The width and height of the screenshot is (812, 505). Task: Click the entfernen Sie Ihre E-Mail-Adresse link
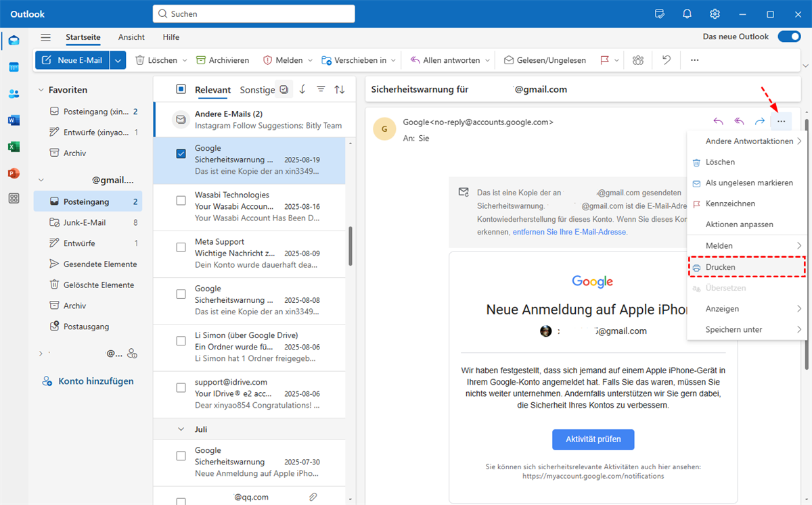569,232
